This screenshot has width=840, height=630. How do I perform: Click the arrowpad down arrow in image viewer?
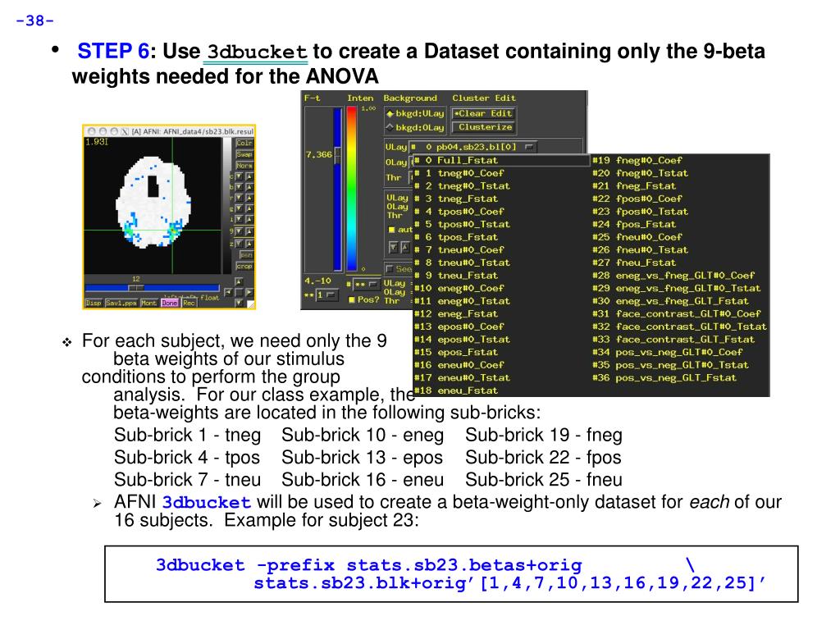(239, 302)
